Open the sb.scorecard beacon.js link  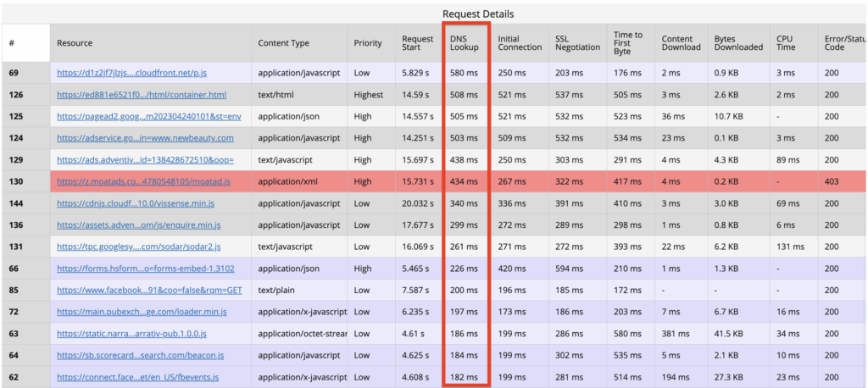(x=142, y=355)
